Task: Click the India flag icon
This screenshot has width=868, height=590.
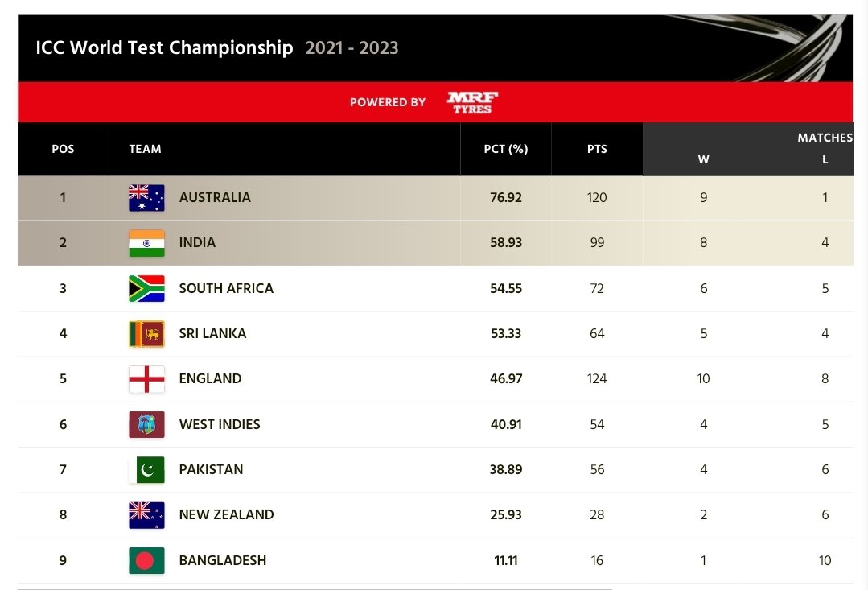Action: click(x=146, y=243)
